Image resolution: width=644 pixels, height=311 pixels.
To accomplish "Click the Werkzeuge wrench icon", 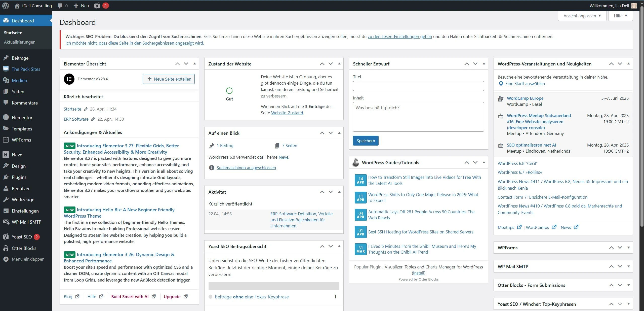I will point(6,199).
